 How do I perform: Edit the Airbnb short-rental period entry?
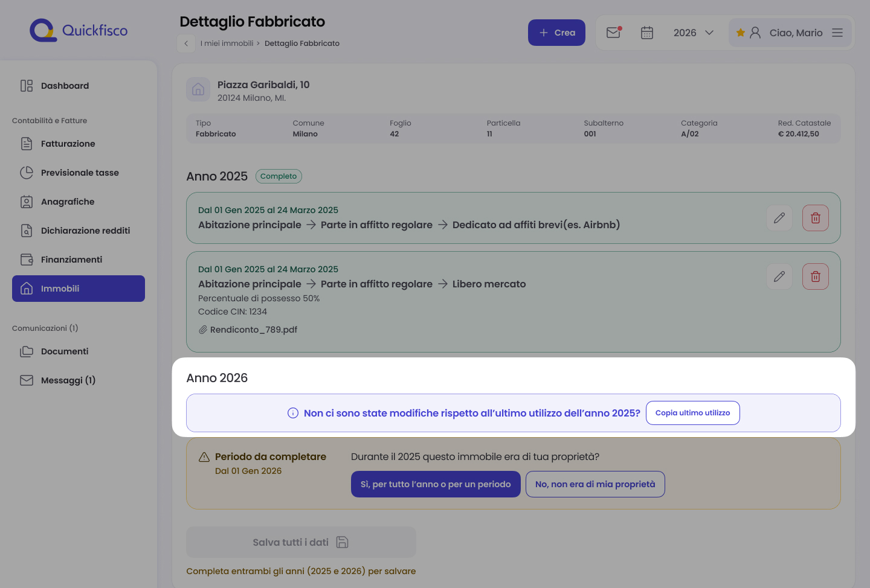click(779, 218)
